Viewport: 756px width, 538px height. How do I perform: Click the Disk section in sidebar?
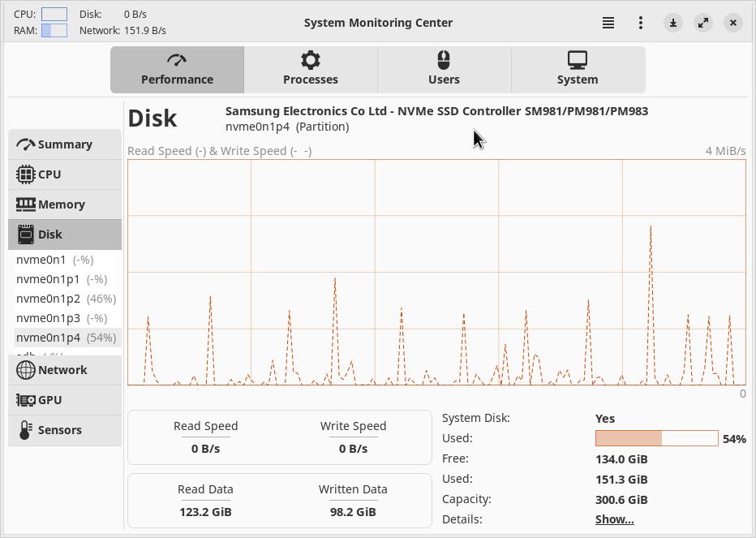coord(65,235)
